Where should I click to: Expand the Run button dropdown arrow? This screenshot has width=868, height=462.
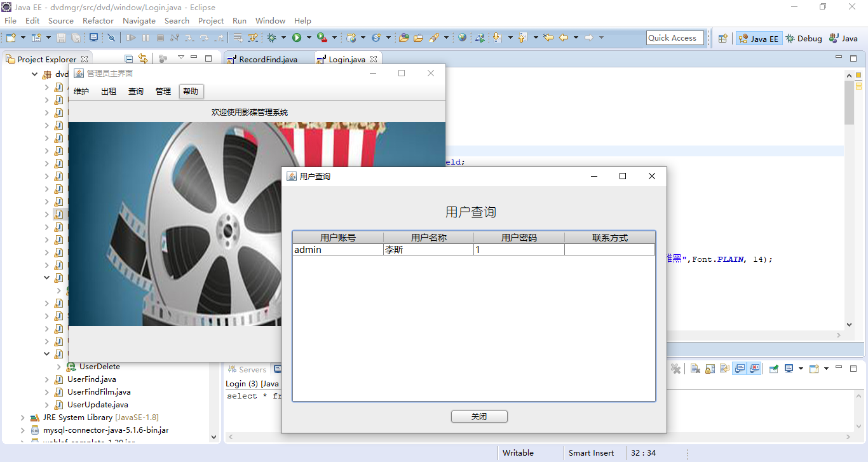click(309, 38)
